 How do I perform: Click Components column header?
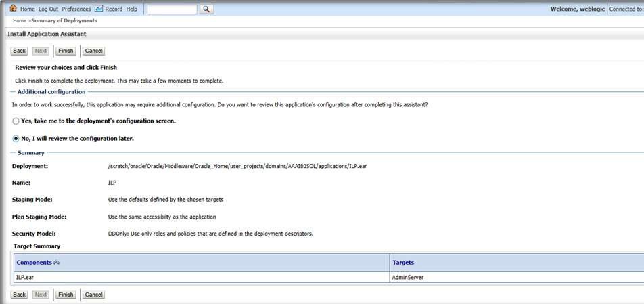34,263
